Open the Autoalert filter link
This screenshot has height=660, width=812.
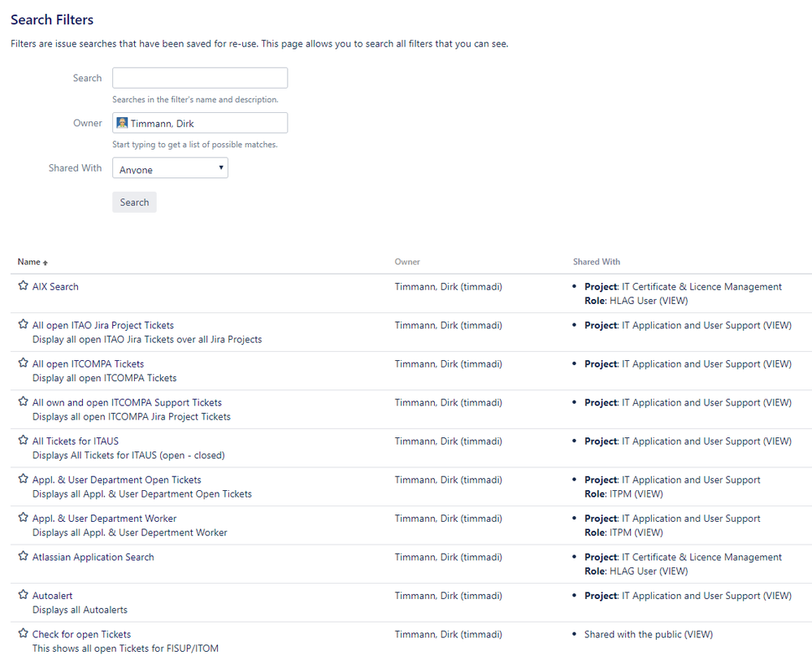tap(52, 596)
